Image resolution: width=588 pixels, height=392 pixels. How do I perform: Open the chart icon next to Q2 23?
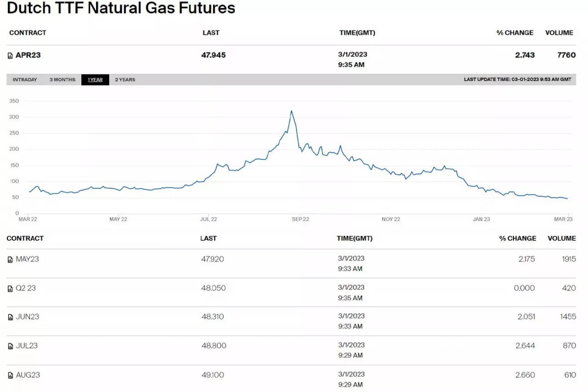click(11, 289)
